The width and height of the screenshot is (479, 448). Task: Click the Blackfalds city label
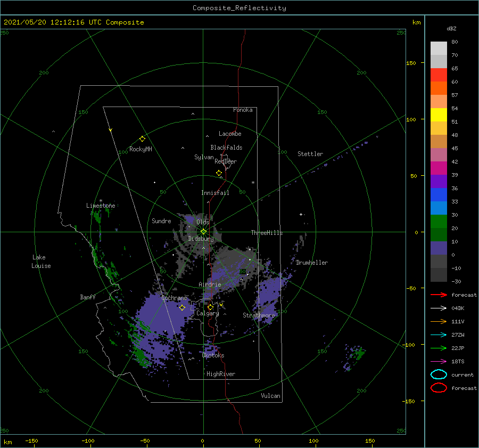click(x=226, y=148)
